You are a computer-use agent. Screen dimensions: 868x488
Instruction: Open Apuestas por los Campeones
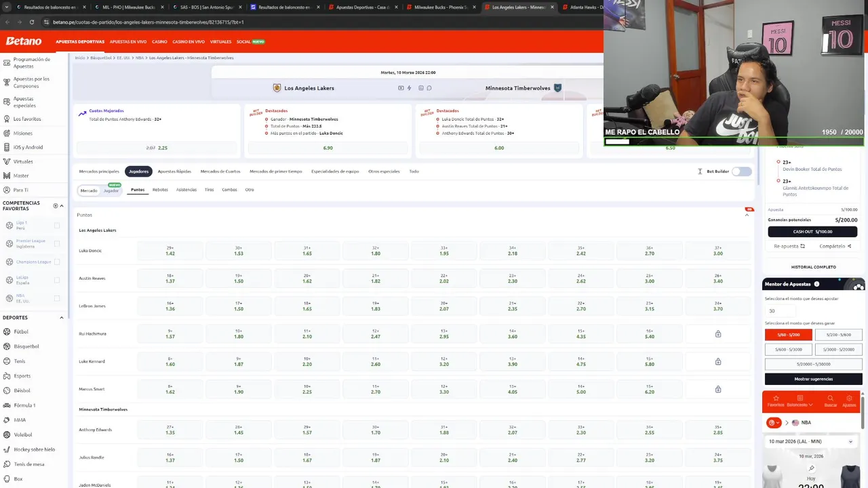pos(31,83)
